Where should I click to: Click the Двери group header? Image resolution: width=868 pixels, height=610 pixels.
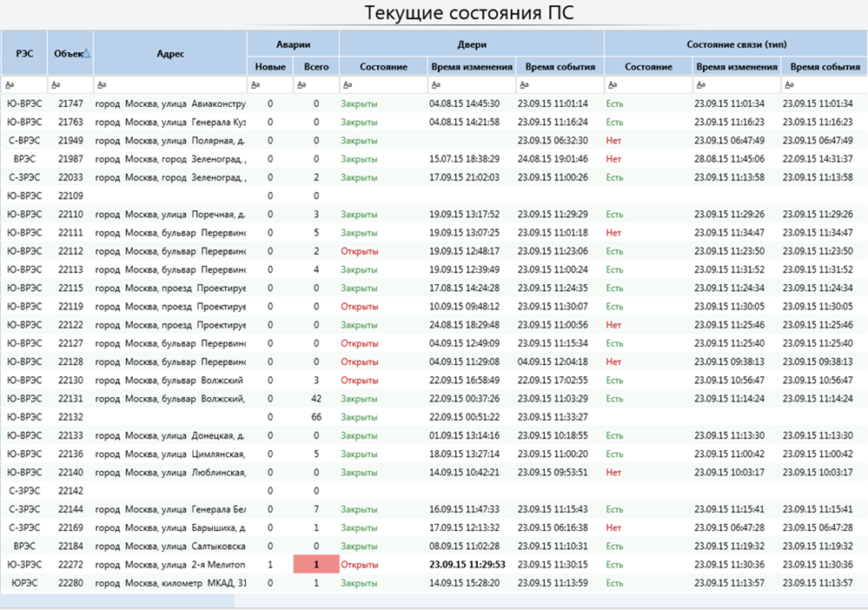(471, 43)
